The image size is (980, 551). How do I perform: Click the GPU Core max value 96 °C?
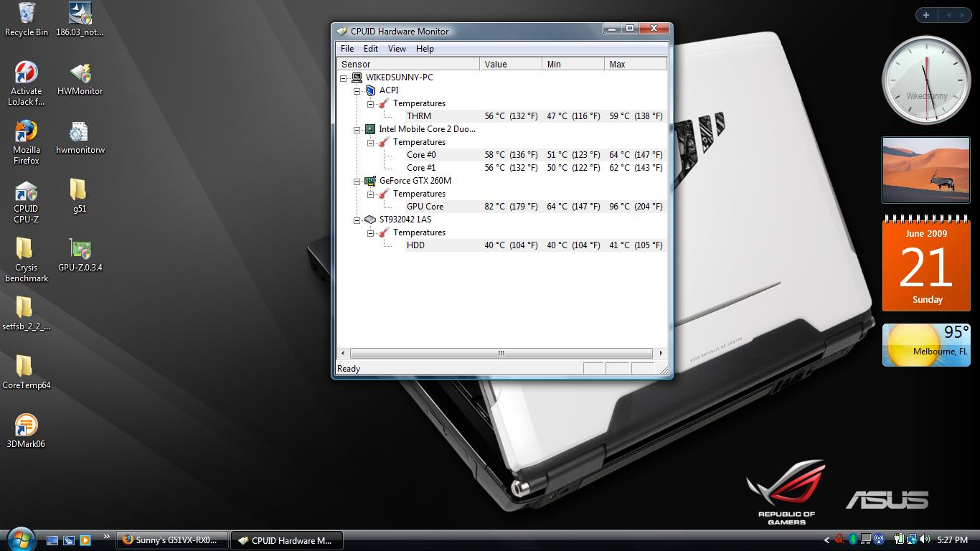coord(636,207)
